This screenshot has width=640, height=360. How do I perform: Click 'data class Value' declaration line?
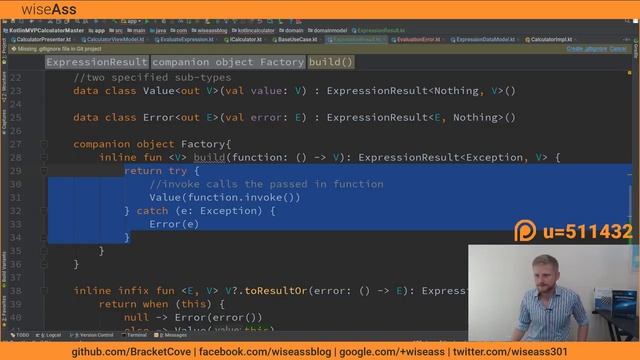(x=294, y=91)
